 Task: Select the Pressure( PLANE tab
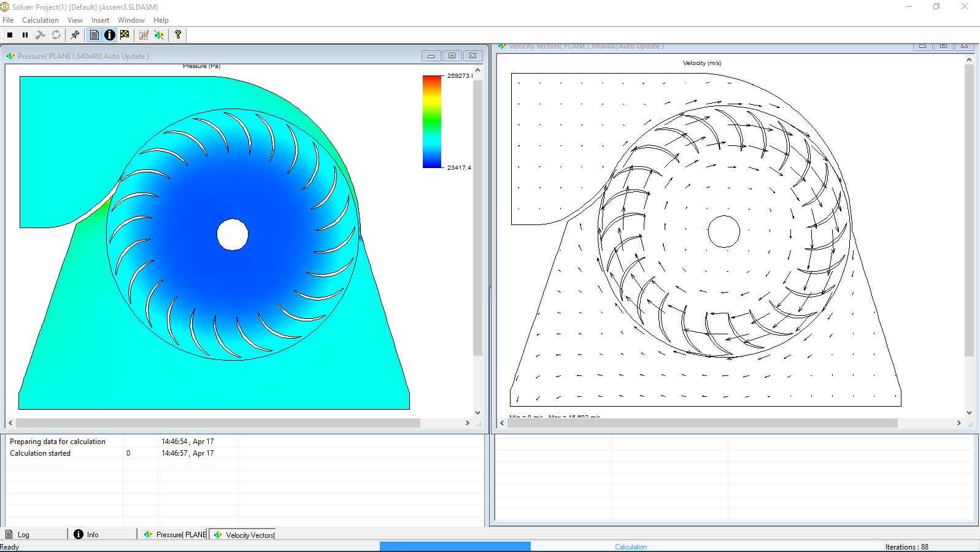(x=174, y=534)
